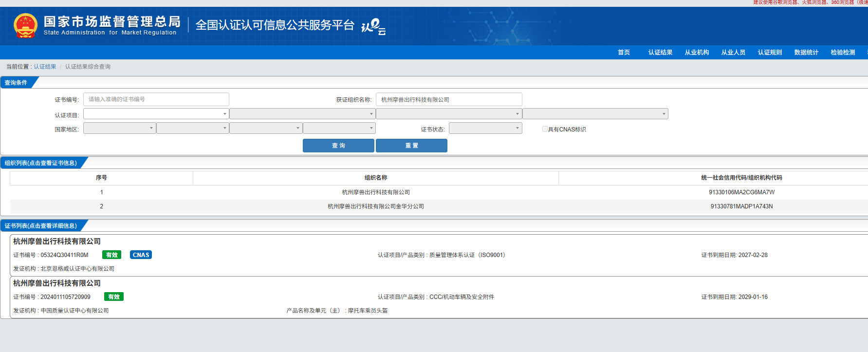Focus the 证书编号 input field
The image size is (868, 352).
(156, 99)
